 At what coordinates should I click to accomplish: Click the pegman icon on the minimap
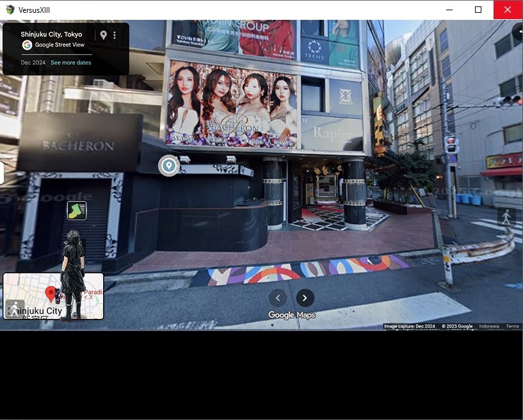coord(14,309)
